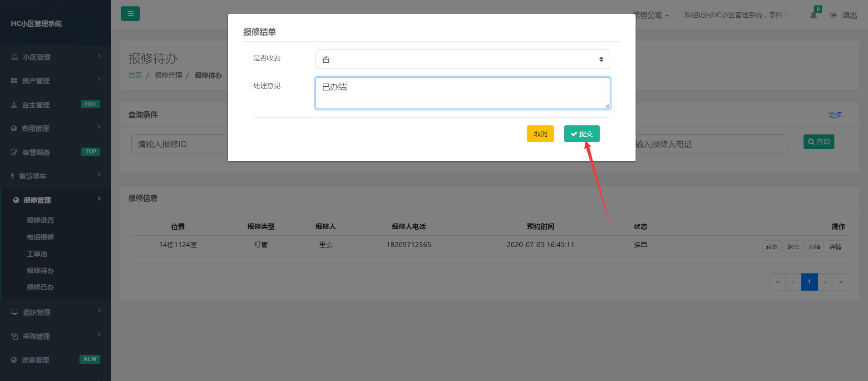Click the 业主管理 person icon in sidebar

point(14,105)
